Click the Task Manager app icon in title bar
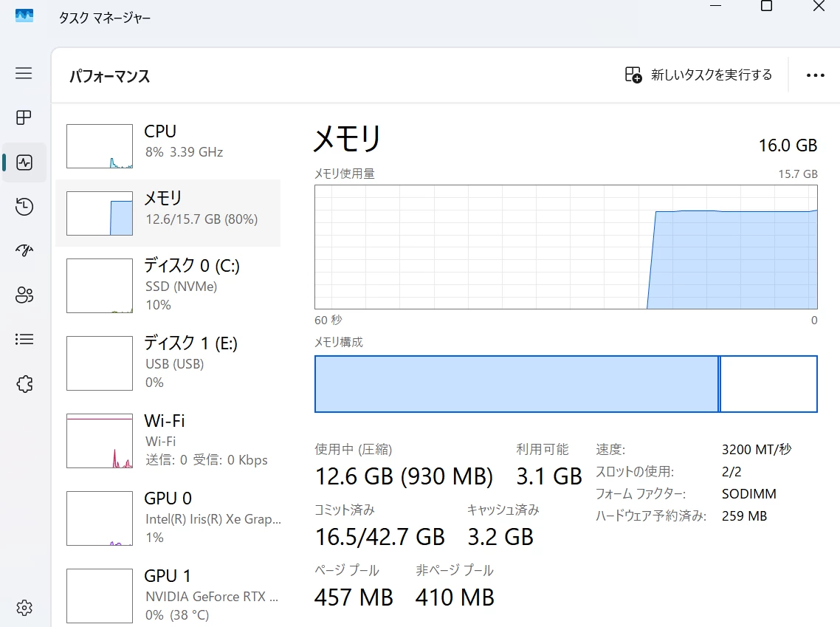Screen dimensions: 840x627 pyautogui.click(x=24, y=16)
